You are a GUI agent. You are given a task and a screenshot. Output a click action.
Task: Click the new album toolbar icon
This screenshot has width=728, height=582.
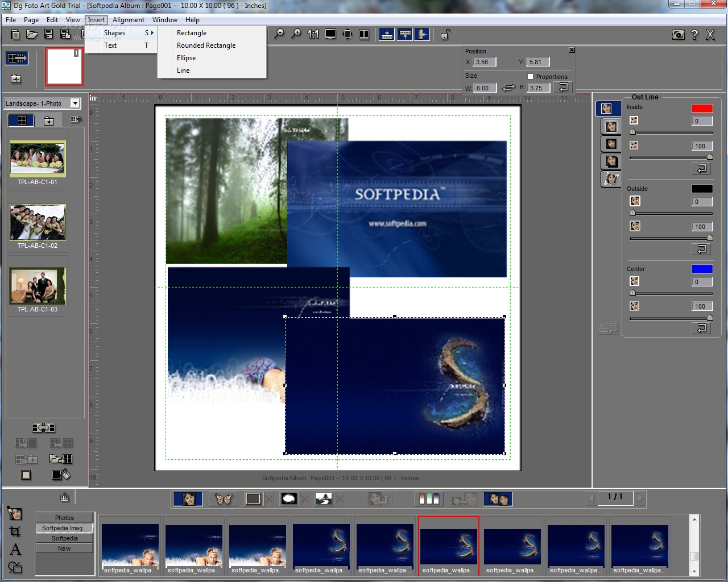[x=15, y=35]
